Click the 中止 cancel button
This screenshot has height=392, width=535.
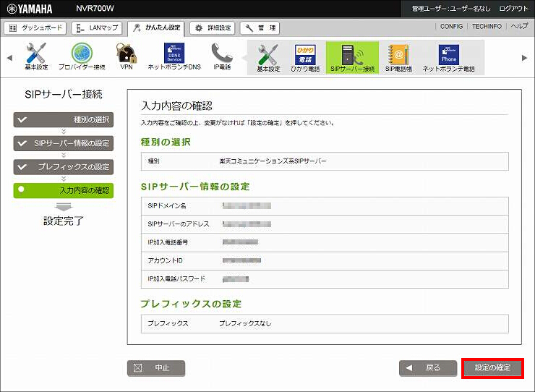(156, 368)
